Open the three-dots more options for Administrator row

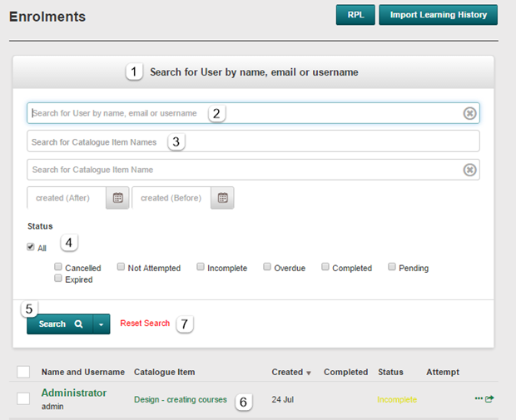[x=479, y=399]
